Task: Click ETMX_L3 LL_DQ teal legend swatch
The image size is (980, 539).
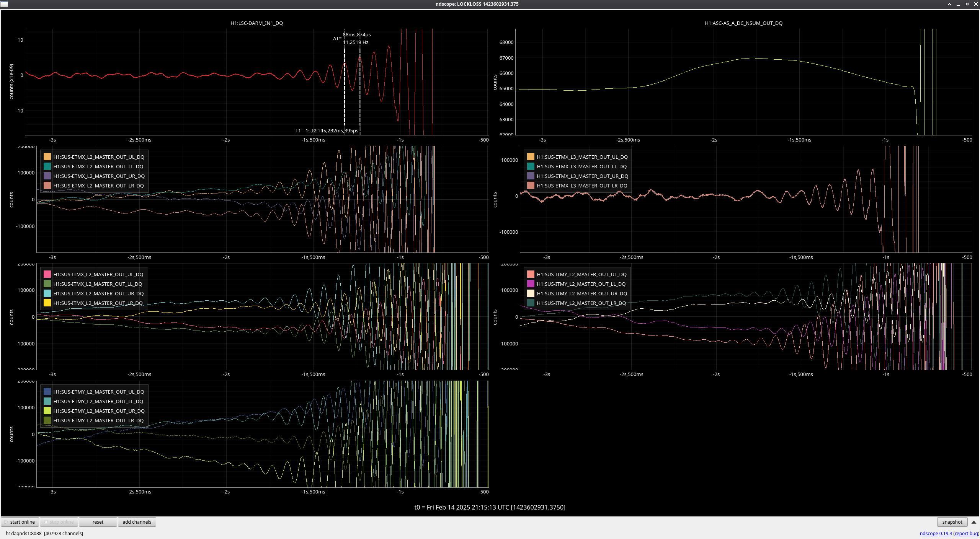Action: [531, 166]
